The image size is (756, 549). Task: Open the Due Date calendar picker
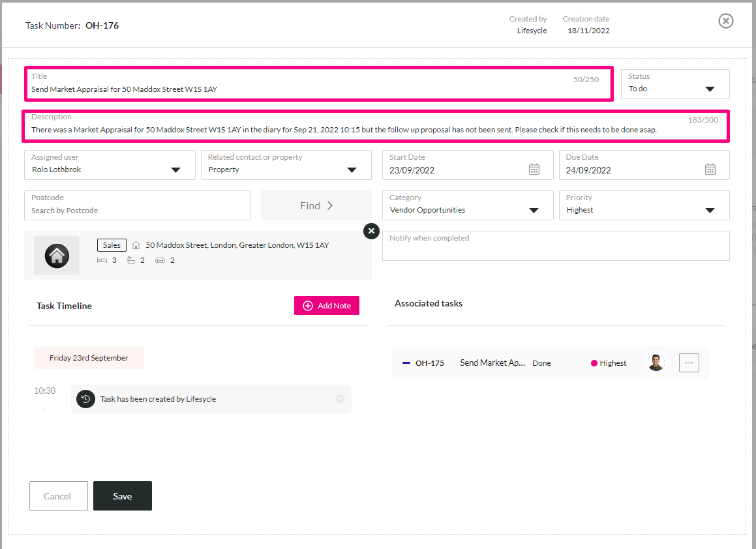tap(710, 169)
